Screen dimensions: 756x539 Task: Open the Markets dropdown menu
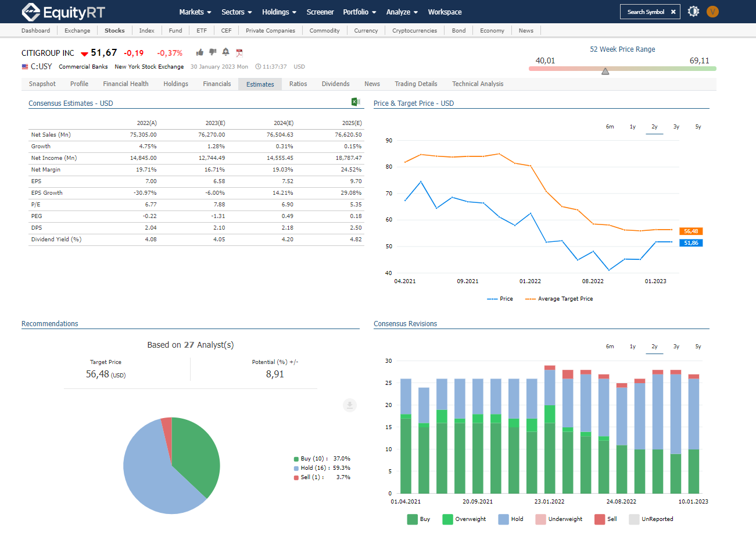coord(195,12)
